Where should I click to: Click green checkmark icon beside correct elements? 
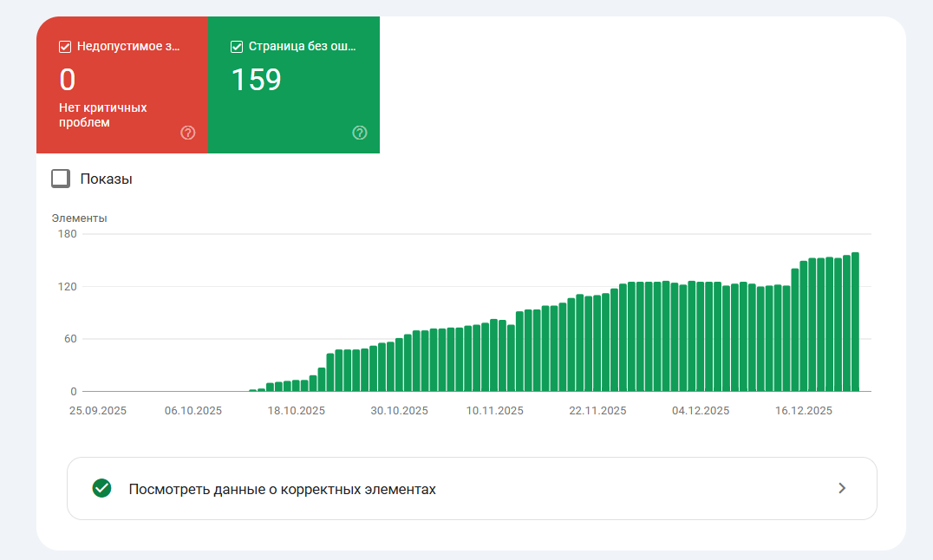tap(101, 488)
